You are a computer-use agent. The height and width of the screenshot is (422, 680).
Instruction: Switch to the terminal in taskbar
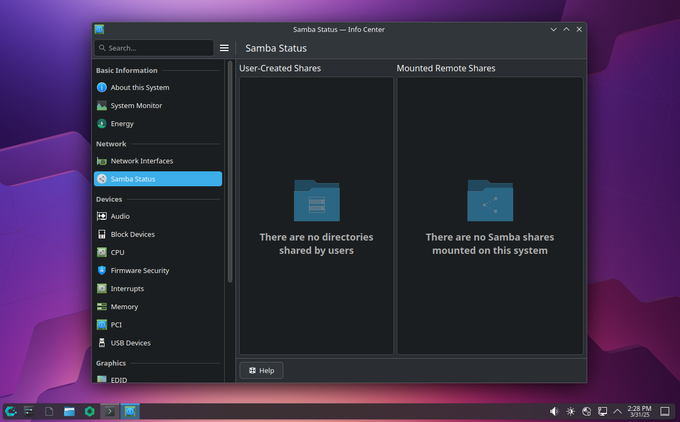pyautogui.click(x=110, y=411)
